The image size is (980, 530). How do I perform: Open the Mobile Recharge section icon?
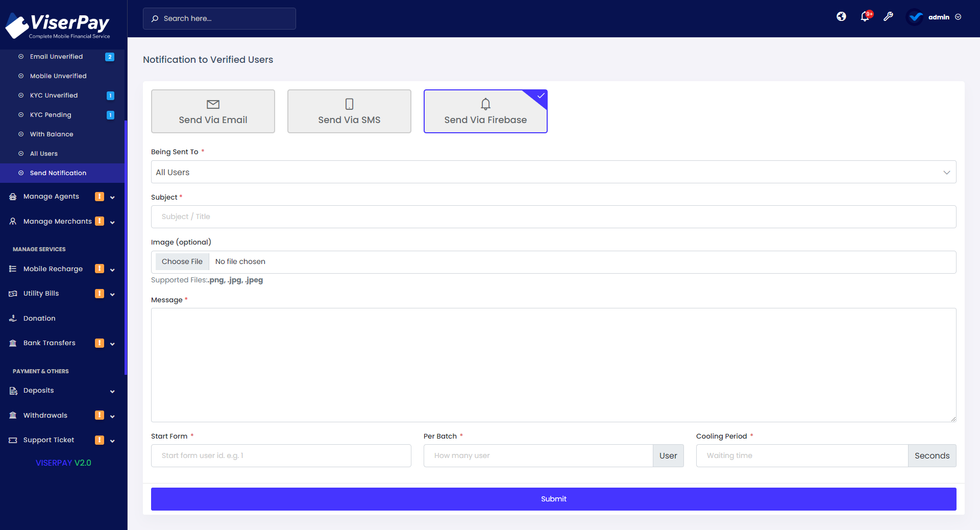(x=12, y=269)
